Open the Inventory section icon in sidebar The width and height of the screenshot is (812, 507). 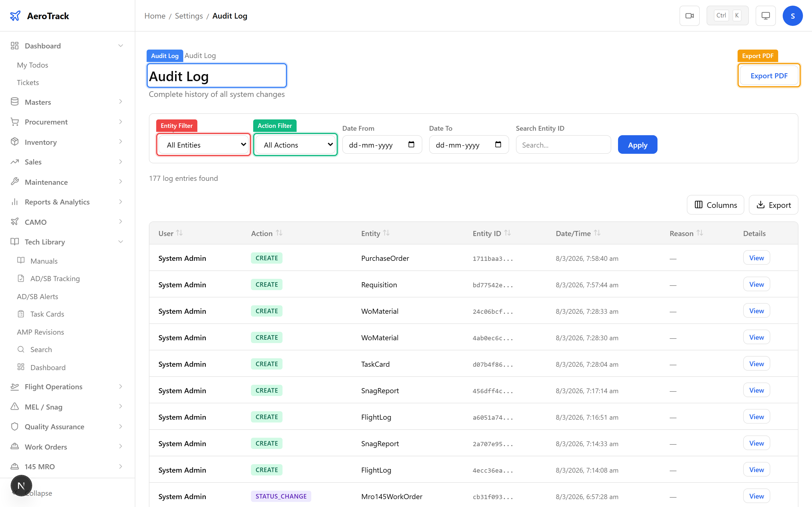[15, 142]
